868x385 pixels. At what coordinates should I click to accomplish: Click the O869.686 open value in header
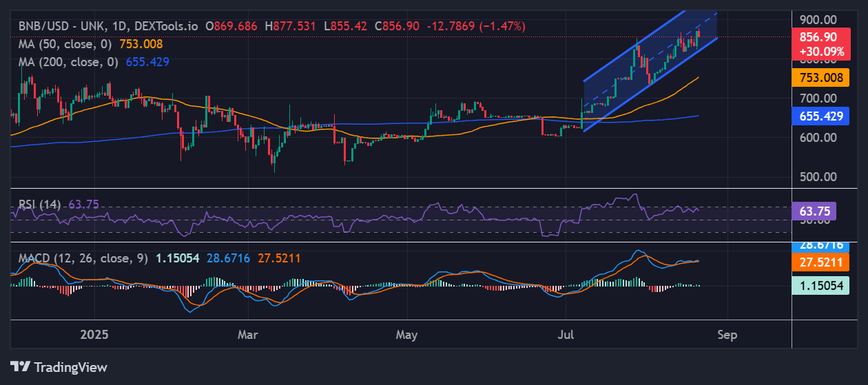[x=232, y=26]
